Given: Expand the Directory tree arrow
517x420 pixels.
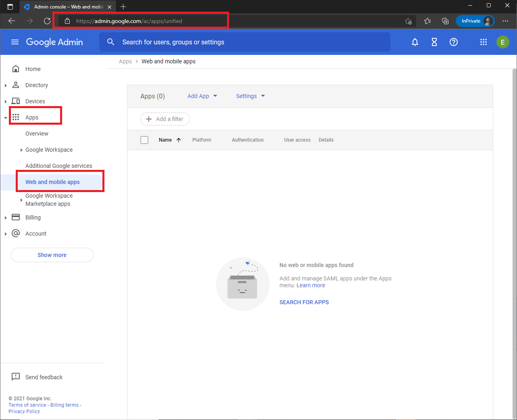Looking at the screenshot, I should point(6,85).
